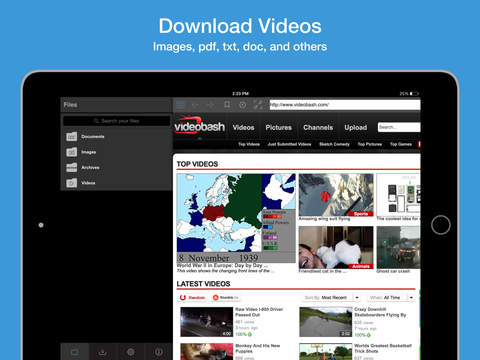Open the Monkey And His New Puppies thumbnail
Viewport: 480px width, 360px height.
(x=207, y=352)
